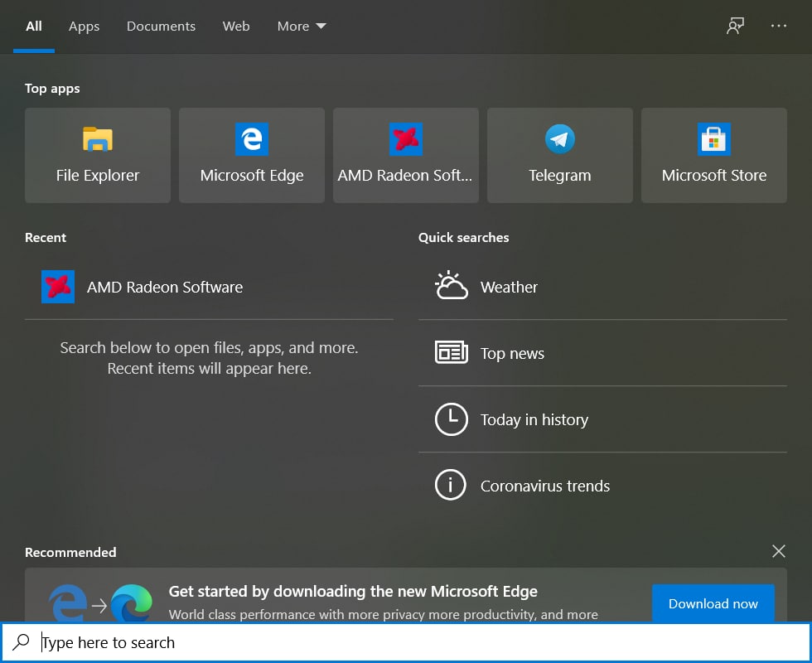812x663 pixels.
Task: Open Coronavirus trends quick search
Action: click(603, 486)
